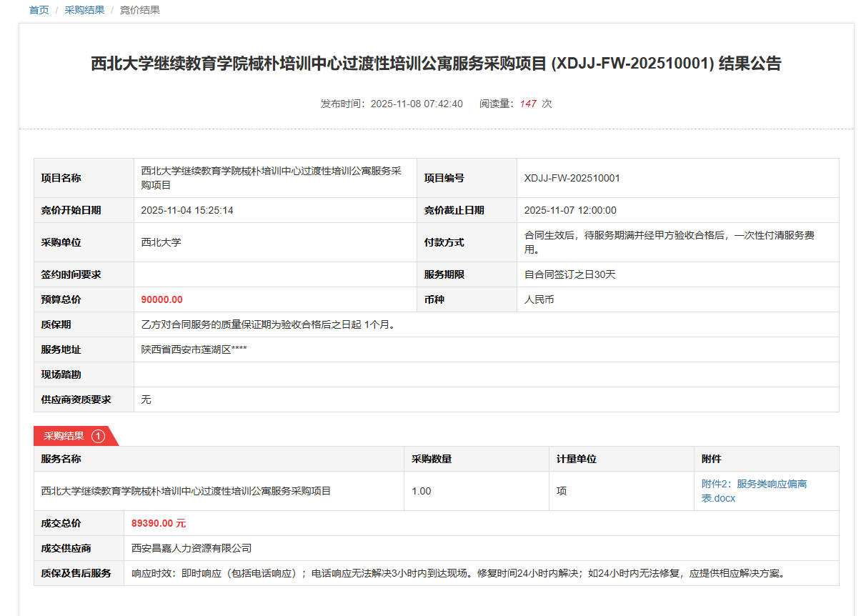This screenshot has width=866, height=616.
Task: Click the 首页 breadcrumb link
Action: (x=39, y=10)
